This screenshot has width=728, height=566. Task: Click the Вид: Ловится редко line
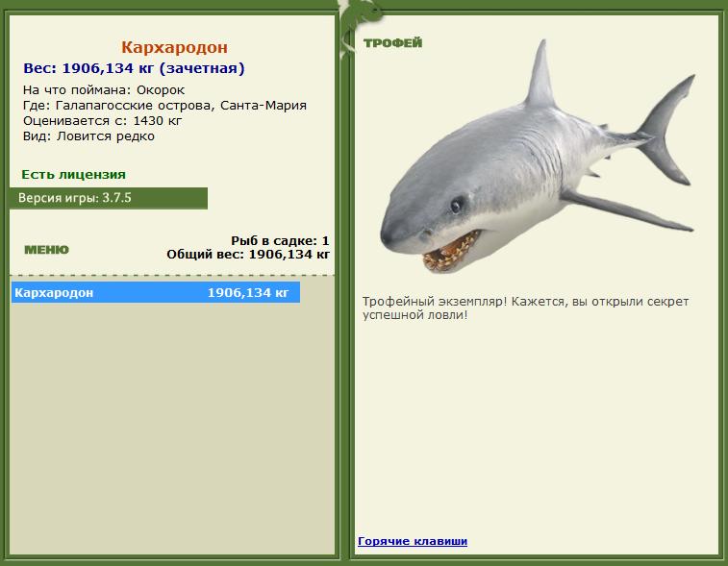(88, 136)
